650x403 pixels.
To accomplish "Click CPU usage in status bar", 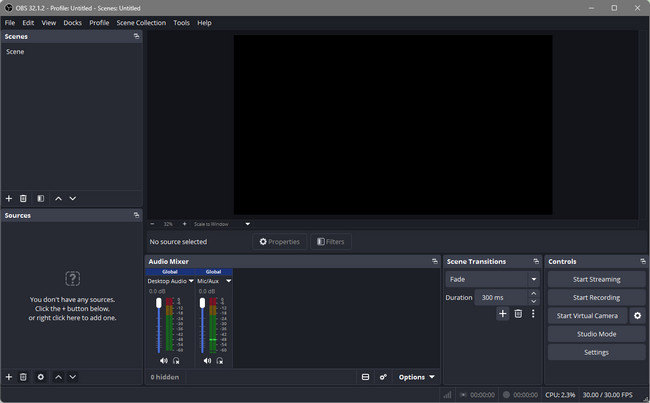I will pyautogui.click(x=560, y=395).
